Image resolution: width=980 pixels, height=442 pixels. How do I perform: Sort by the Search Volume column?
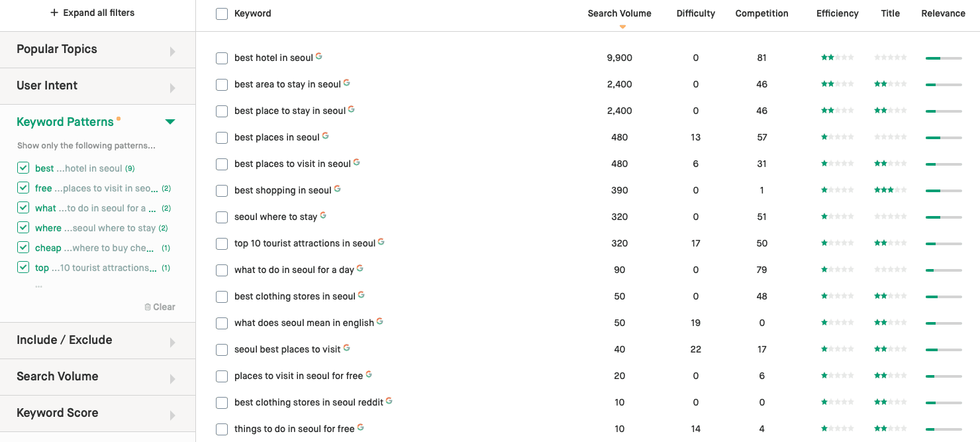(x=619, y=13)
